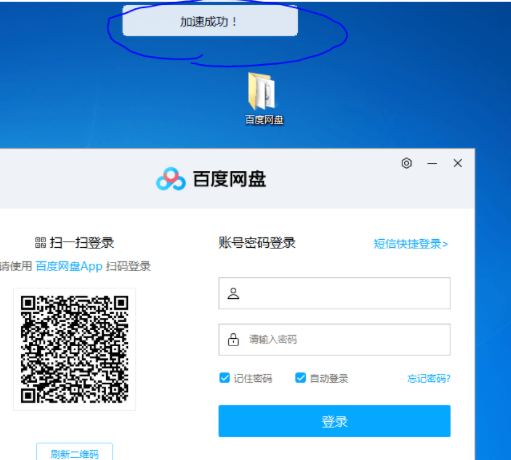This screenshot has height=460, width=511.
Task: Open the 百度网盘App link
Action: tap(69, 266)
